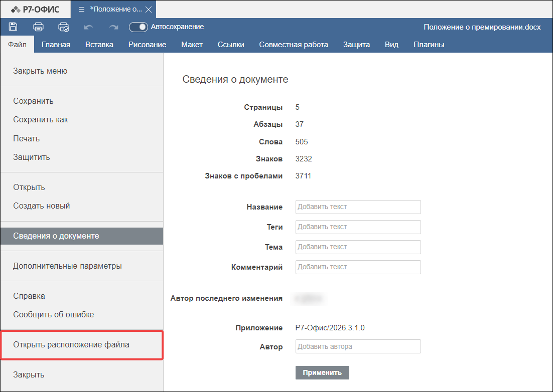Select Сведения о документе menu item
The image size is (553, 392).
[x=82, y=236]
